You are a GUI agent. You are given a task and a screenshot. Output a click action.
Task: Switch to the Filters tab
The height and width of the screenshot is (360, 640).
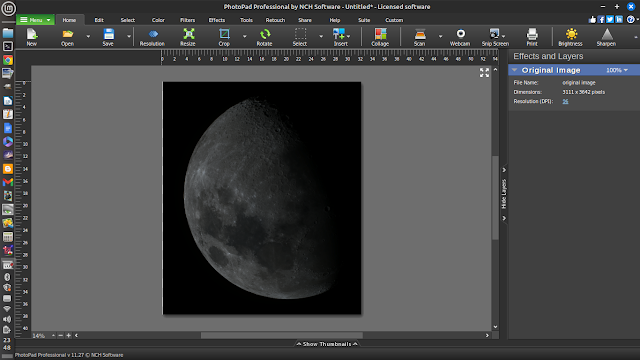[x=187, y=20]
